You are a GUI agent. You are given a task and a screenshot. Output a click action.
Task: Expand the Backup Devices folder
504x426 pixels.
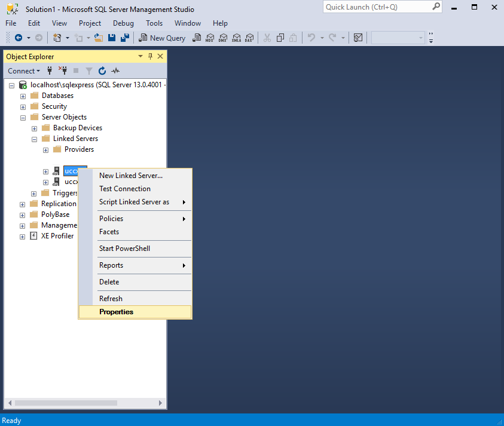click(x=34, y=128)
